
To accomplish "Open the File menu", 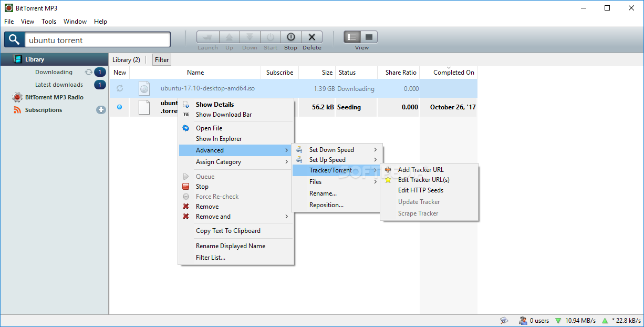I will [x=9, y=22].
